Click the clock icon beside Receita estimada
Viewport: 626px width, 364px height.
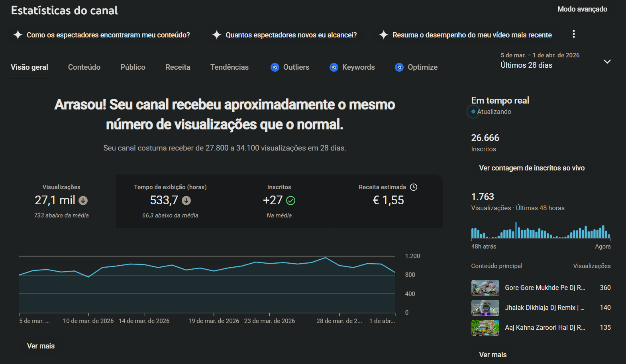414,187
